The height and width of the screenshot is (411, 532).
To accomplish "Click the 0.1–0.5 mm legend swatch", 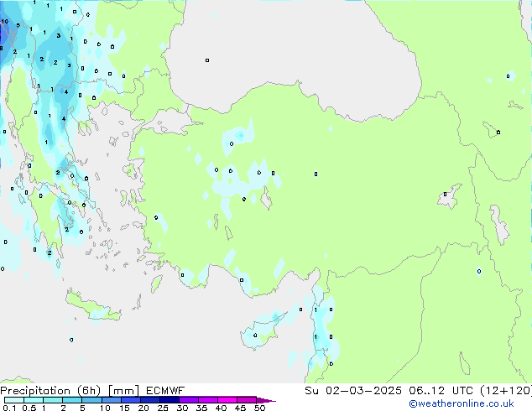I will (x=14, y=400).
